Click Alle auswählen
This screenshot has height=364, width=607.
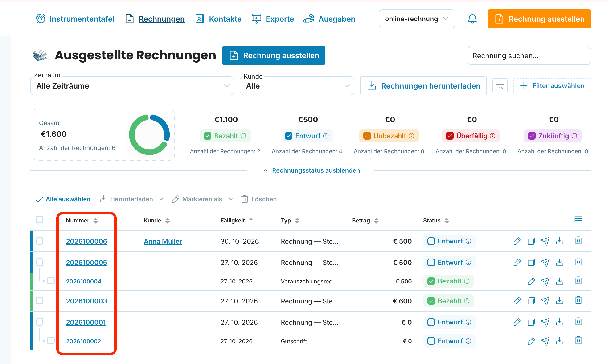tap(63, 199)
